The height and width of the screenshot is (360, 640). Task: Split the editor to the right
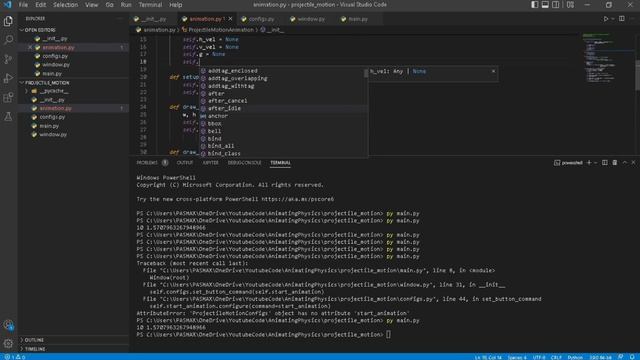click(x=622, y=19)
